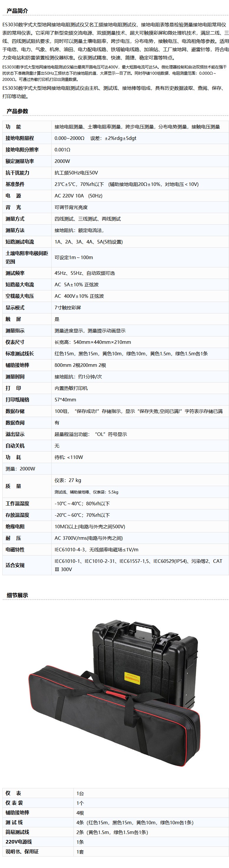Select the 数据存储 row label
Image resolution: width=229 pixels, height=868 pixels.
coord(15,411)
